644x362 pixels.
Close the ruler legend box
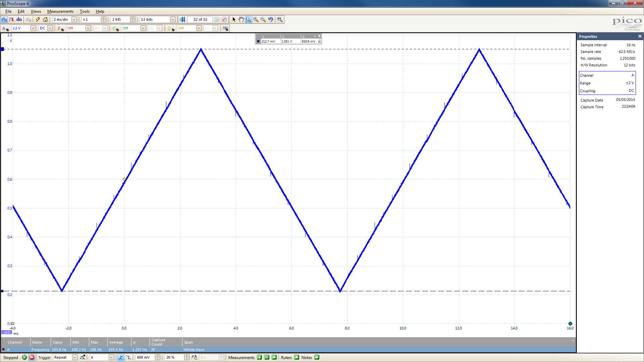click(319, 36)
